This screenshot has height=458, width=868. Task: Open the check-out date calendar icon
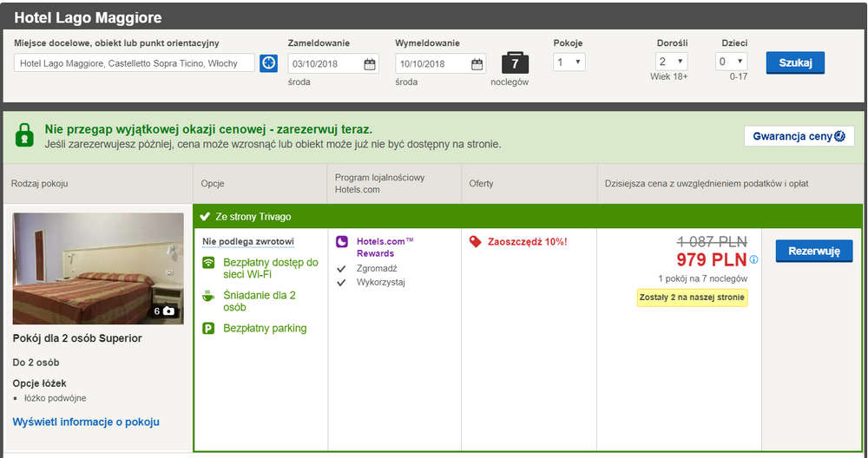477,63
